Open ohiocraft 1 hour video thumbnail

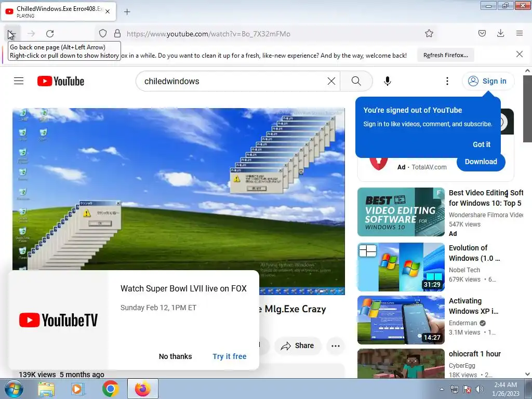(x=401, y=363)
